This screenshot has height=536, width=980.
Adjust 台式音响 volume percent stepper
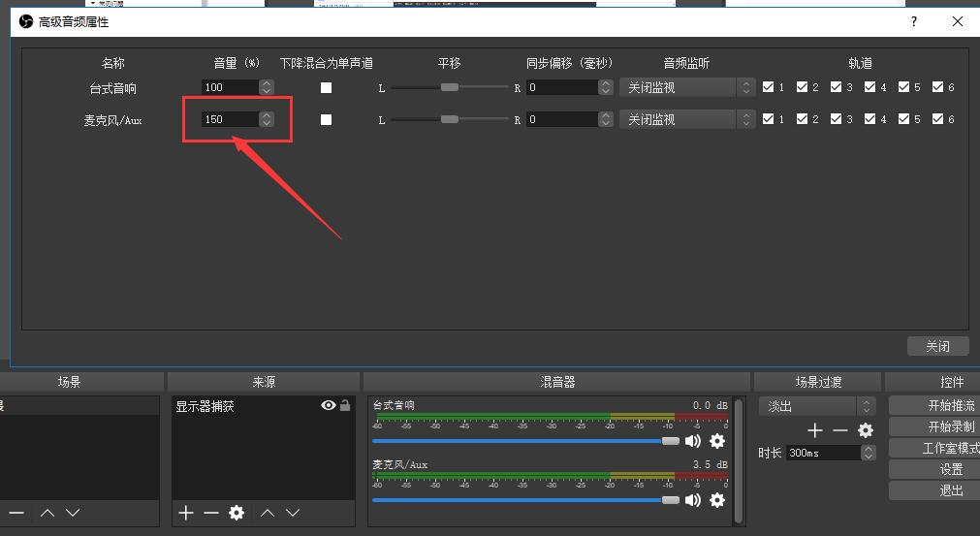(267, 87)
